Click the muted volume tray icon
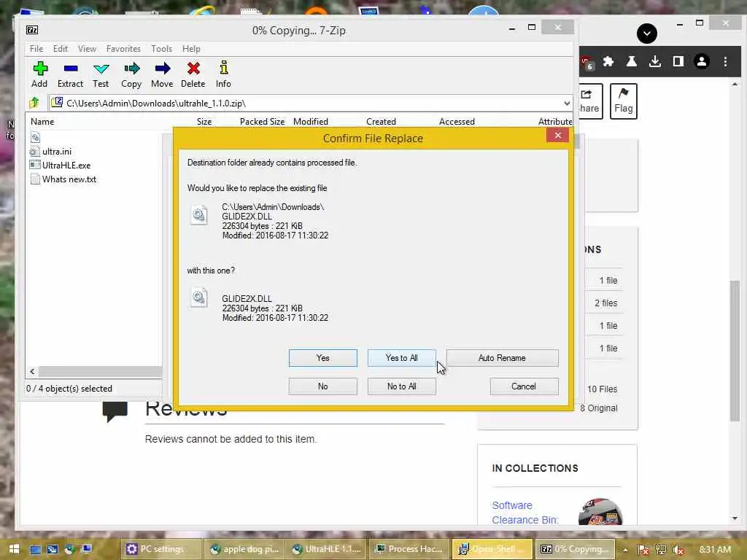 (x=678, y=550)
